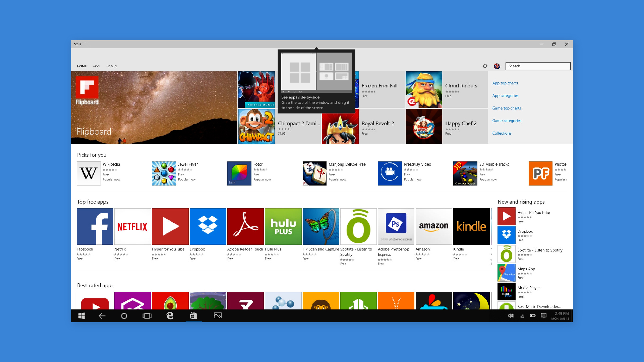Open App top charts link
The height and width of the screenshot is (362, 644).
tap(505, 83)
